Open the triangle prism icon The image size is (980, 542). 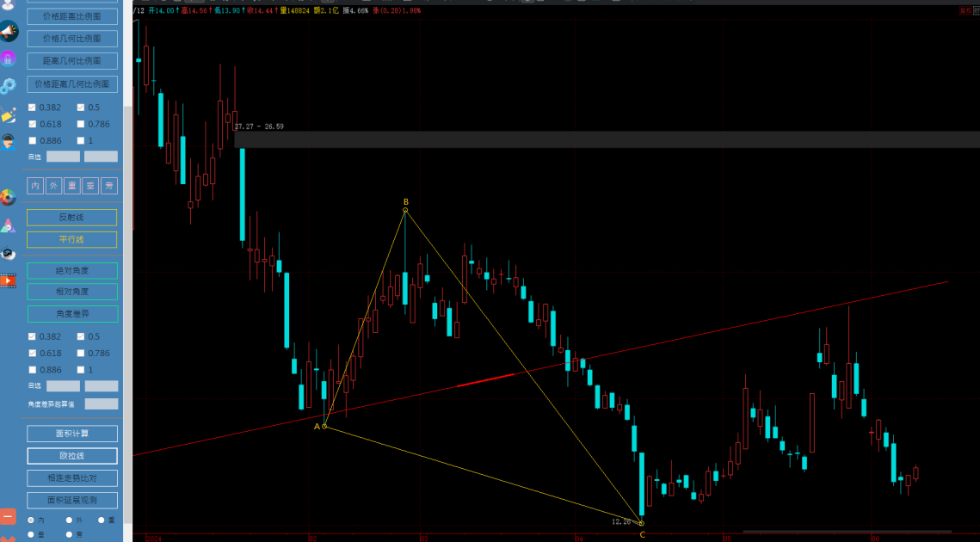click(9, 226)
